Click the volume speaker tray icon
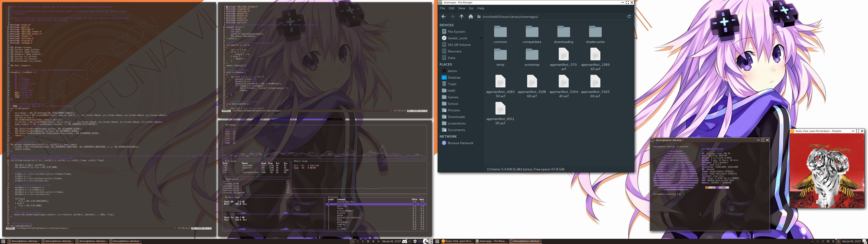Image resolution: width=868 pixels, height=244 pixels. [x=410, y=241]
